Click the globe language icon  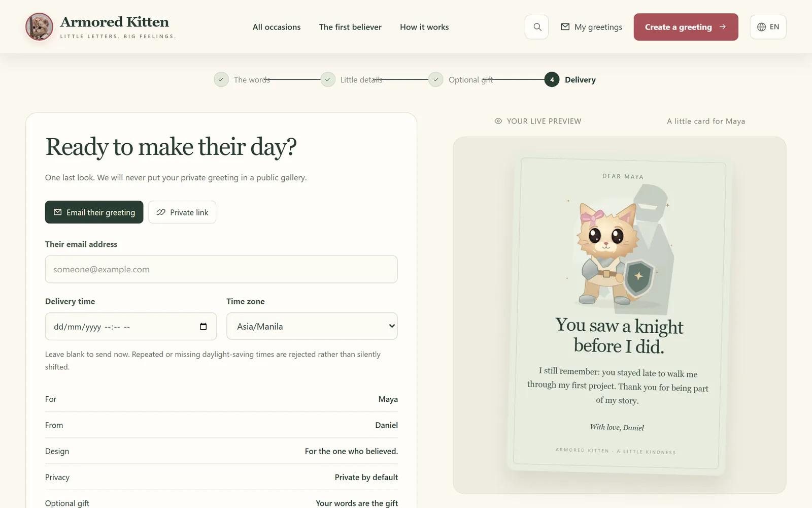pos(761,27)
